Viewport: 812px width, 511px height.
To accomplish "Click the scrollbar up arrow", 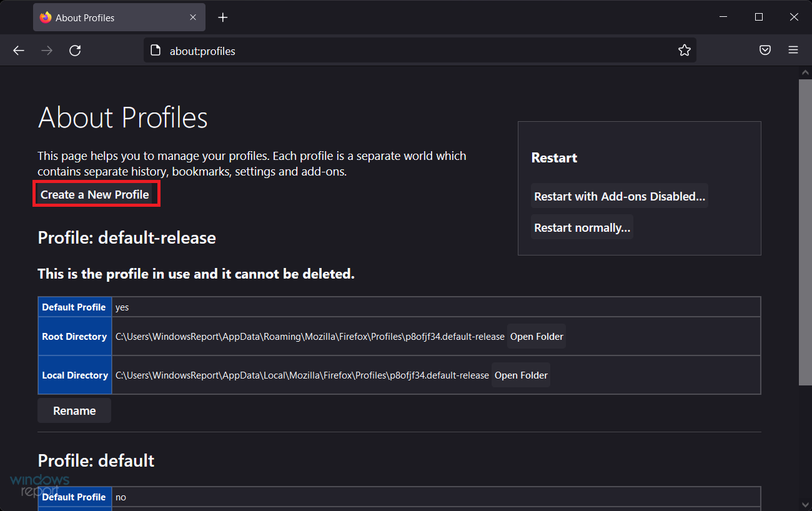I will (805, 72).
